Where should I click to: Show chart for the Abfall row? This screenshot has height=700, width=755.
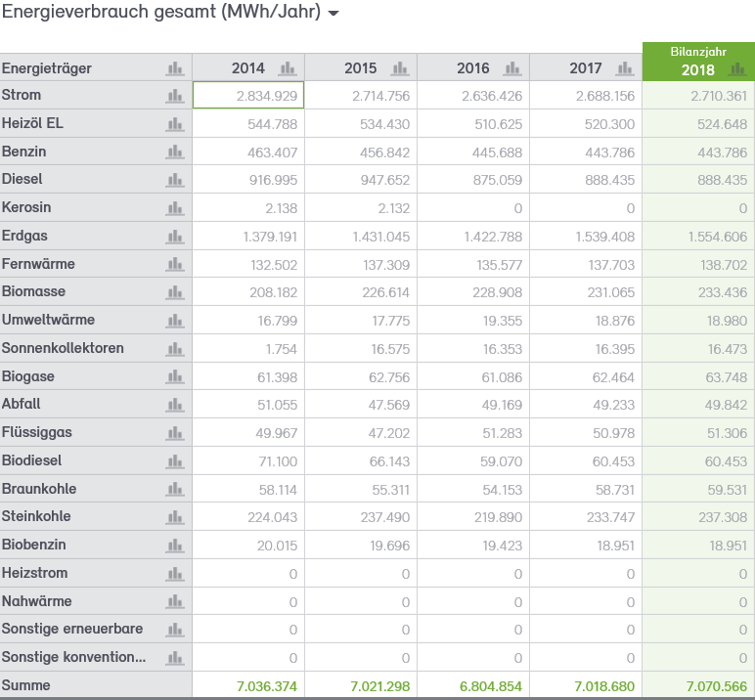tap(175, 405)
